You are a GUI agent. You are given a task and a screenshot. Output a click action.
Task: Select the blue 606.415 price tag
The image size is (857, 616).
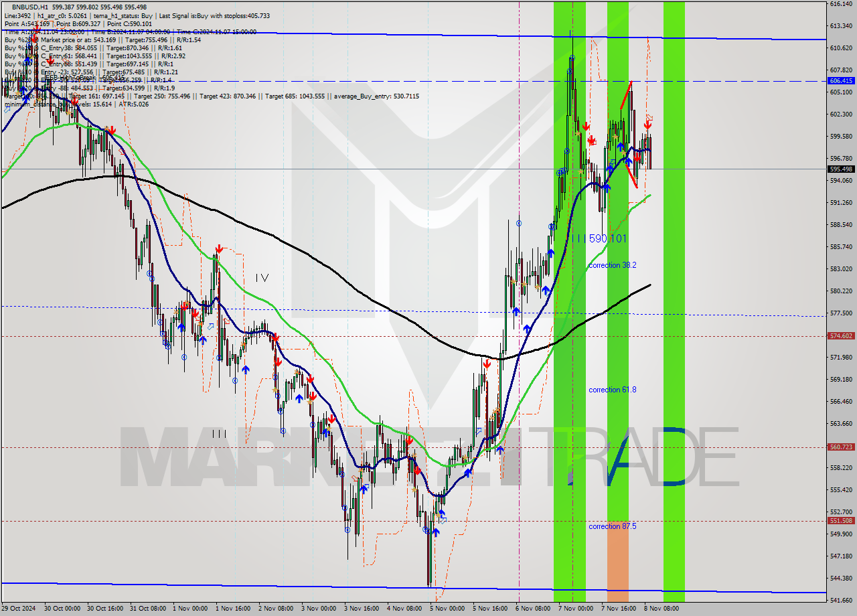841,80
